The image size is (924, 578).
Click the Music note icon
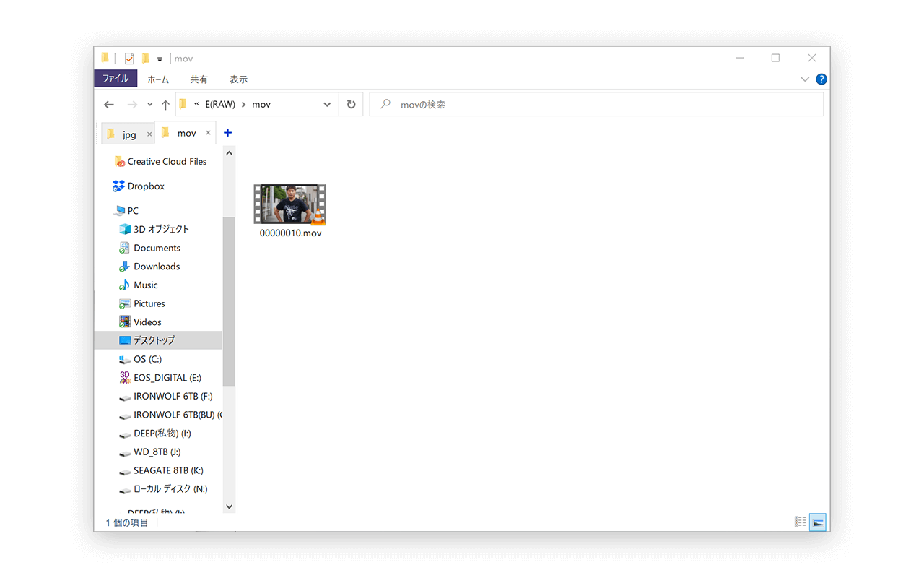coord(125,285)
